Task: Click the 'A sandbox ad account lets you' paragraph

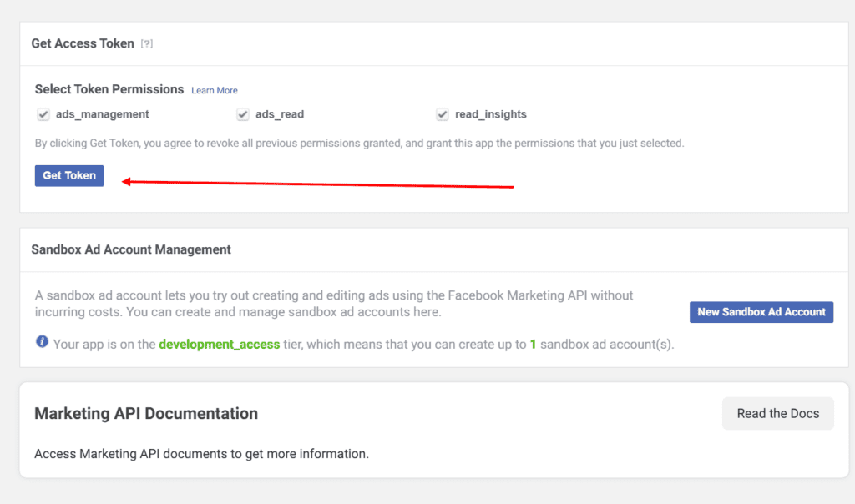Action: (x=334, y=304)
